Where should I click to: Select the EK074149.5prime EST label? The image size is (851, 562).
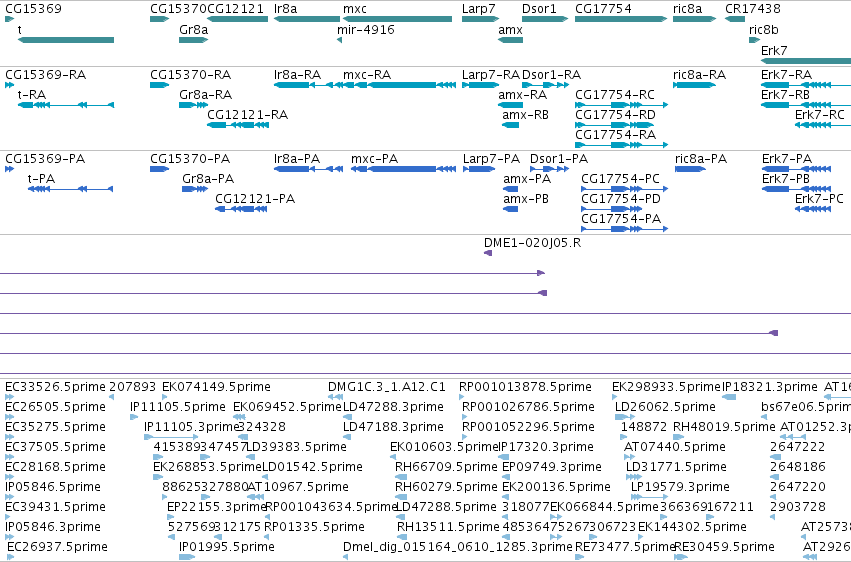tap(217, 386)
